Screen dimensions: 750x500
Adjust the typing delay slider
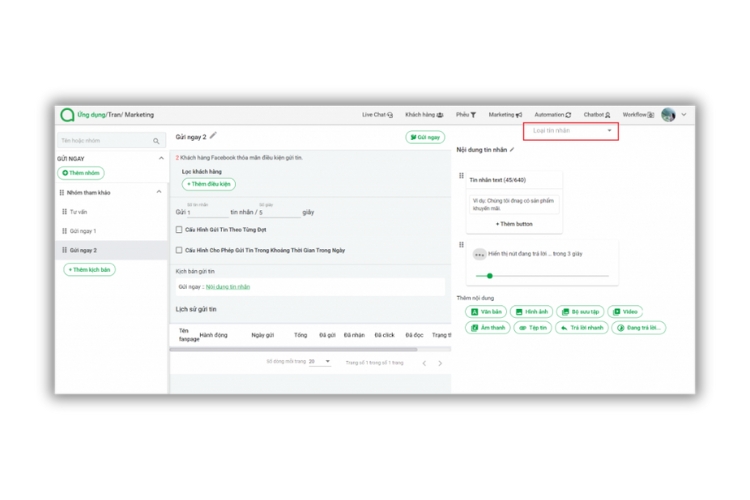tap(489, 275)
